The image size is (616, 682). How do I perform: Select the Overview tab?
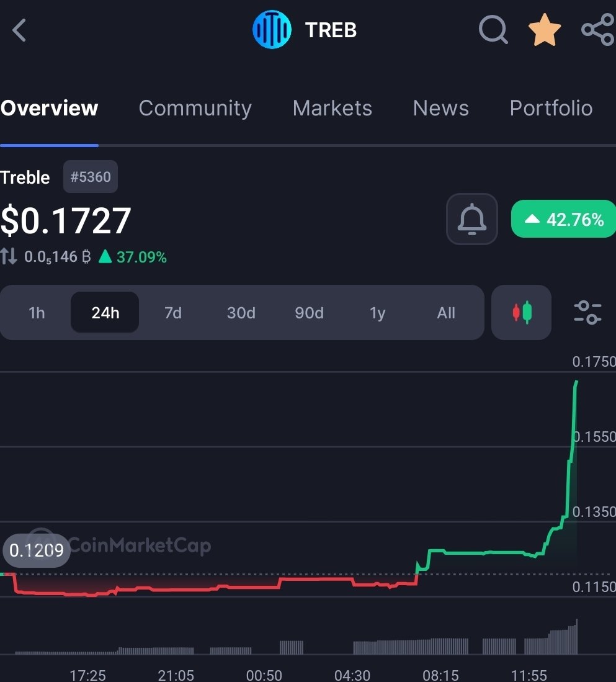[49, 108]
